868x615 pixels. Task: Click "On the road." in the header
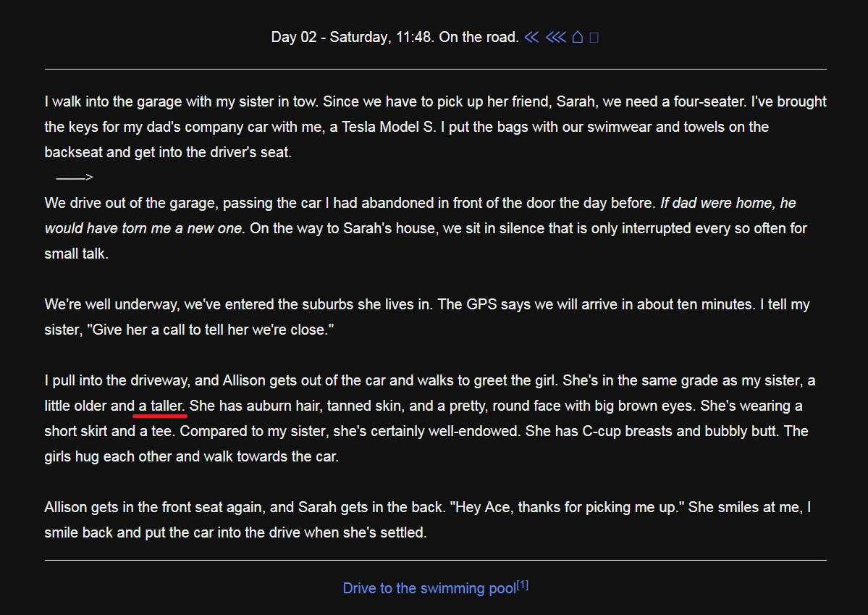click(x=479, y=37)
